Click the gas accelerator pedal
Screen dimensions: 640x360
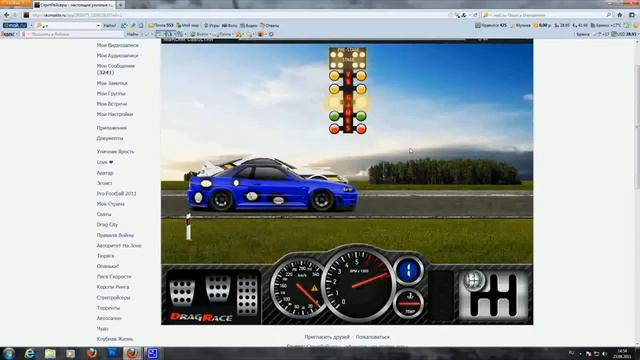[247, 294]
